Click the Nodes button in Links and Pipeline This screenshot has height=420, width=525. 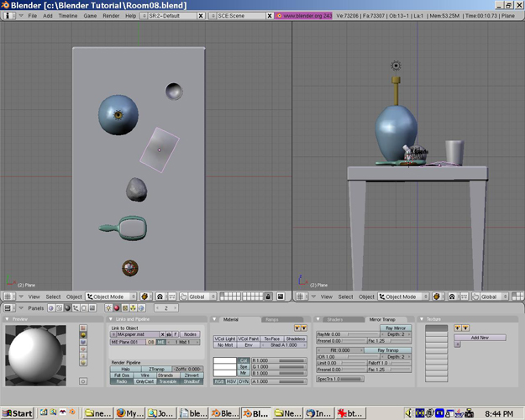point(191,334)
